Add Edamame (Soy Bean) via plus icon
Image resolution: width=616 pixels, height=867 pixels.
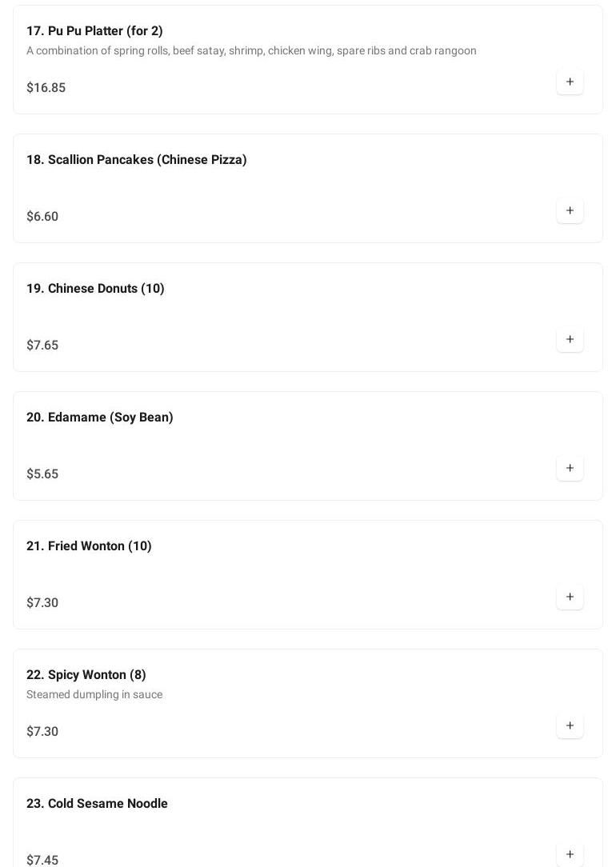click(570, 469)
